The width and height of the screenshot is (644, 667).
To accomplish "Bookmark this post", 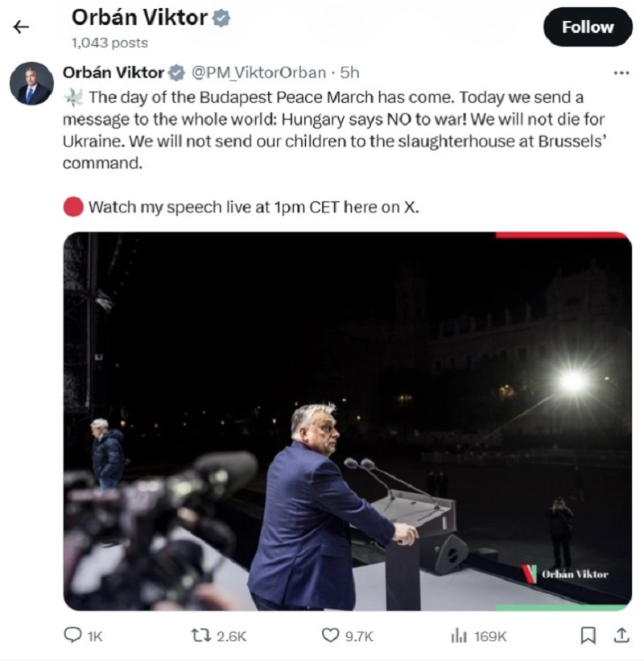I will tap(588, 636).
